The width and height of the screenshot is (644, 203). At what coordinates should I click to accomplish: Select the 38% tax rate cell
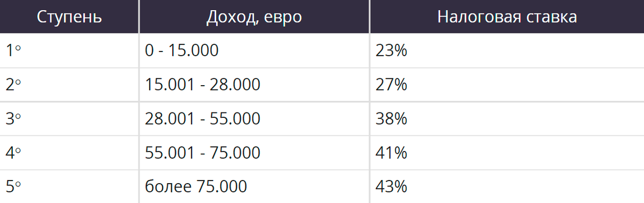tap(507, 118)
